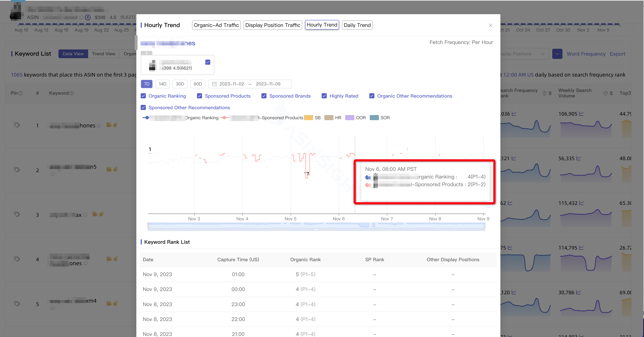Open the Weekly Search Volume help icon
Screen dimensions: 644x337
coord(606,93)
